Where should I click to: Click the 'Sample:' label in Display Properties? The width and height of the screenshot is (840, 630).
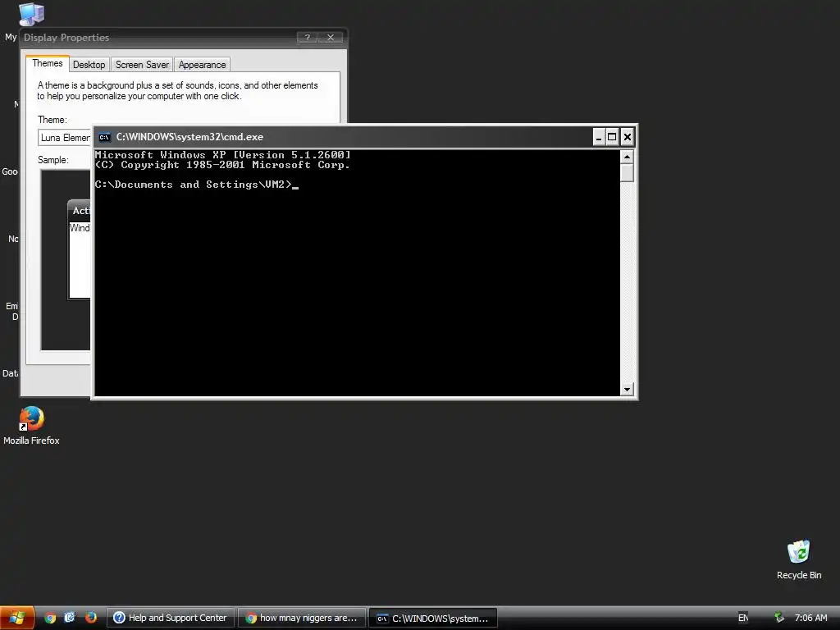tap(53, 160)
